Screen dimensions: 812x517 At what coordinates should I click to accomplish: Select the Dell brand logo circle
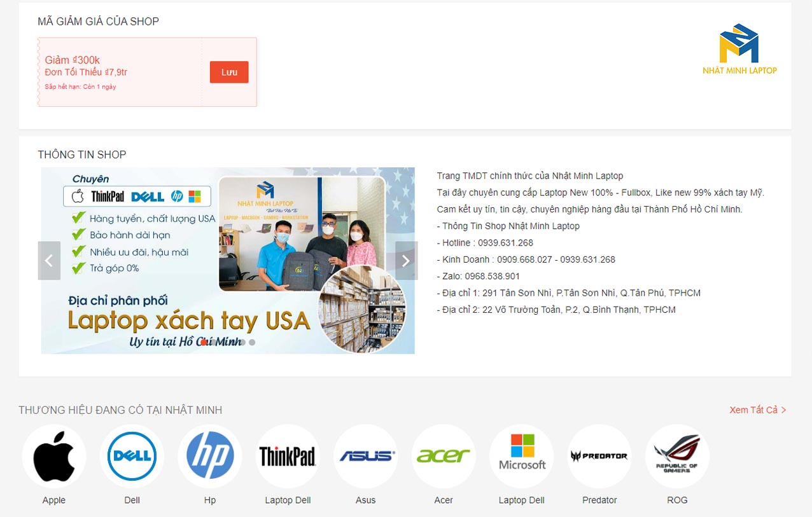pos(132,456)
